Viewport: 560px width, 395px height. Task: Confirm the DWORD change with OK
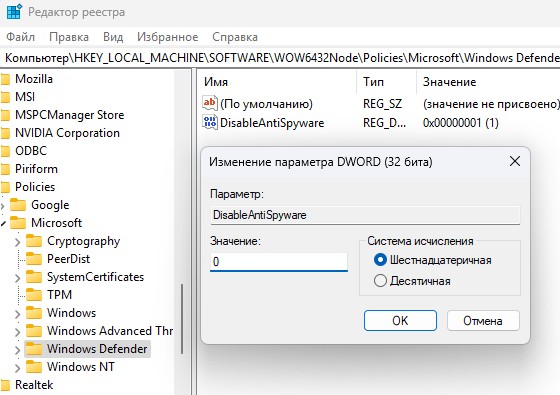click(400, 320)
